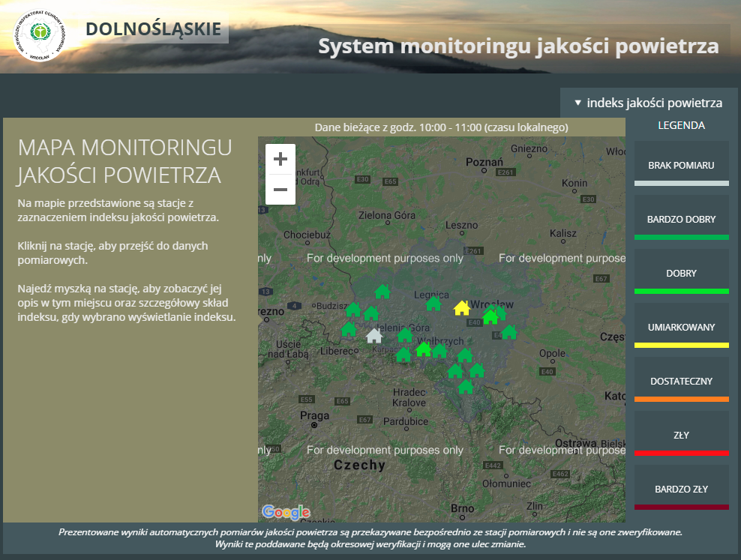Viewport: 741px width, 560px height.
Task: Click the southernmost green station icon on map
Action: pyautogui.click(x=466, y=387)
